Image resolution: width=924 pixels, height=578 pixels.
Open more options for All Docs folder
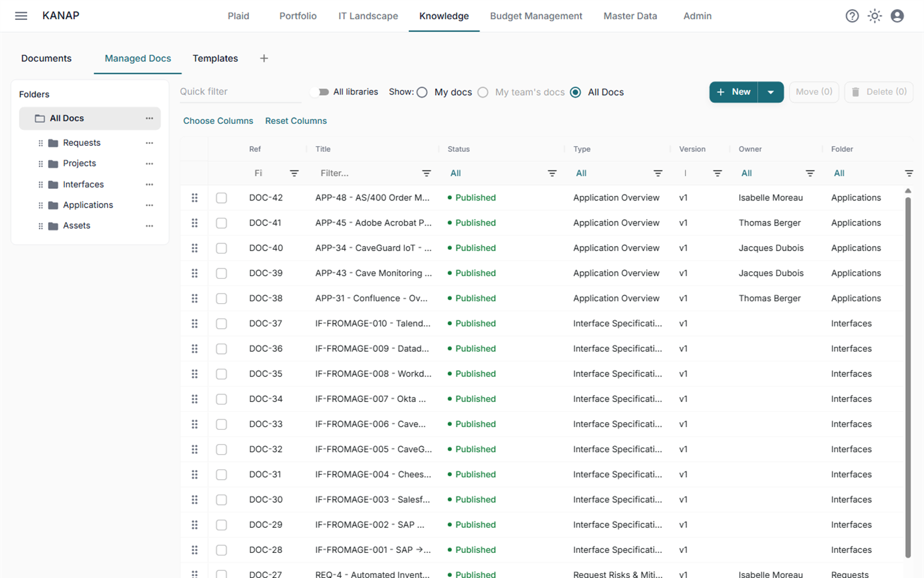coord(150,118)
